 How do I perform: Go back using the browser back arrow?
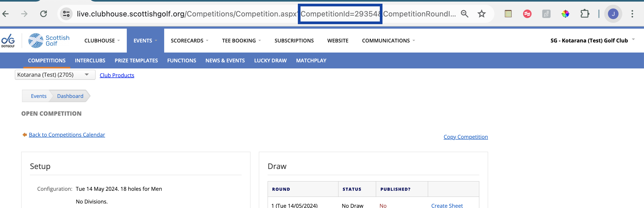pos(6,14)
